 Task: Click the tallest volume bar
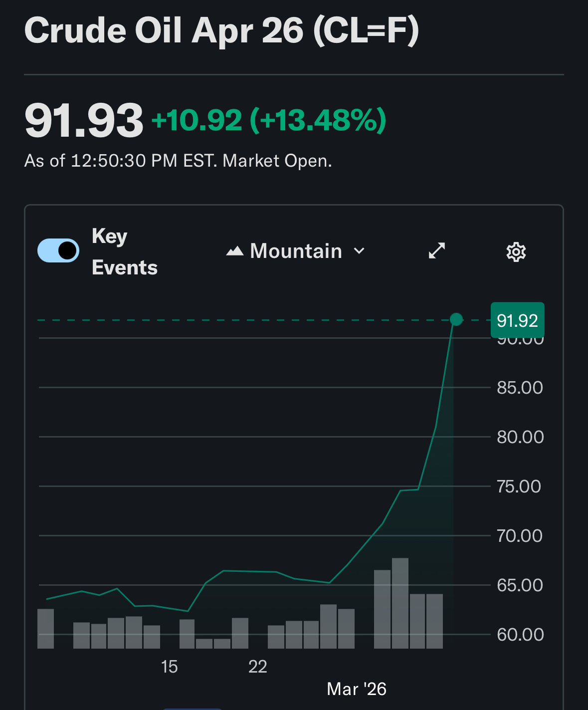click(400, 603)
